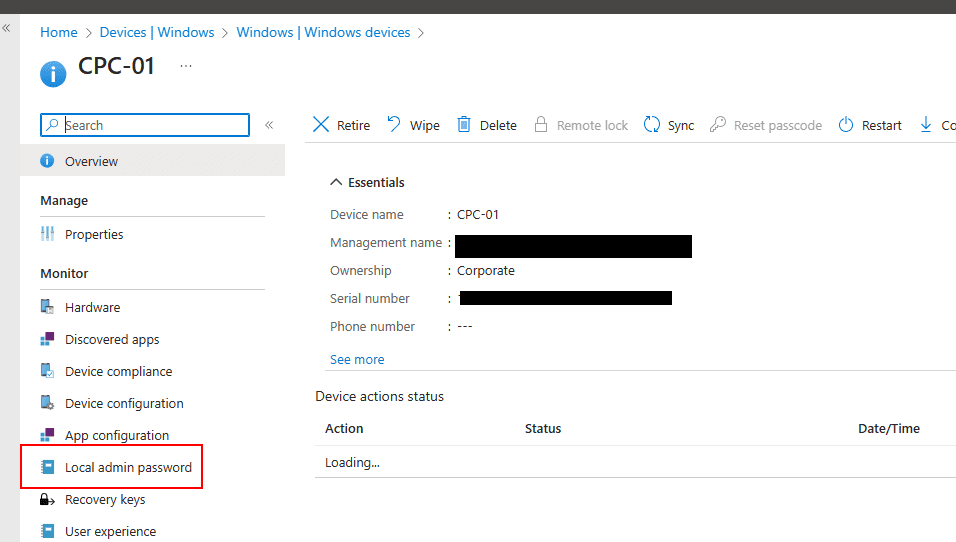This screenshot has height=542, width=956.
Task: Select Device compliance in sidebar
Action: 118,371
